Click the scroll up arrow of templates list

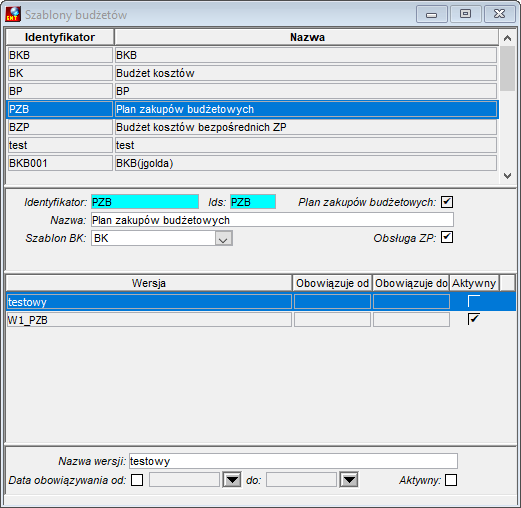507,38
